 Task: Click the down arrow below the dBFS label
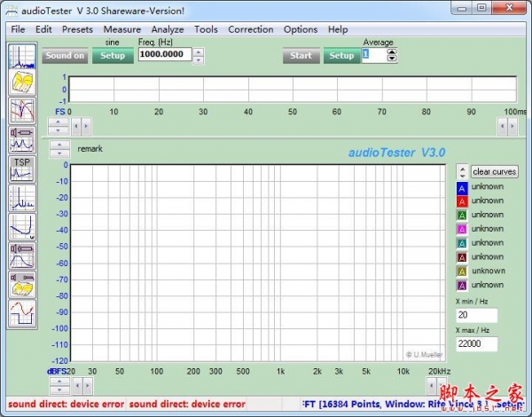[x=59, y=390]
